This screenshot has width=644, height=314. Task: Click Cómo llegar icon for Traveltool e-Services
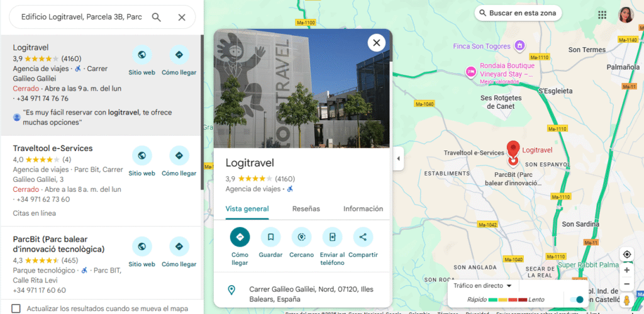[179, 156]
